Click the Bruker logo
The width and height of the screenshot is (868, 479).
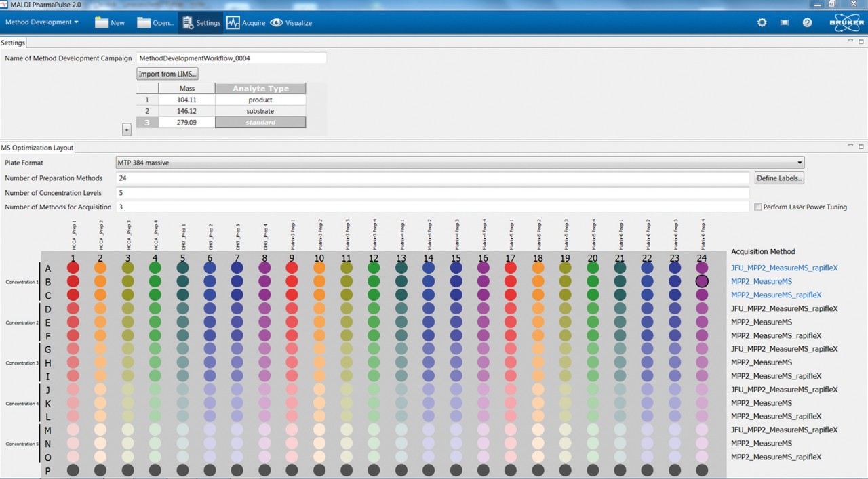click(846, 22)
